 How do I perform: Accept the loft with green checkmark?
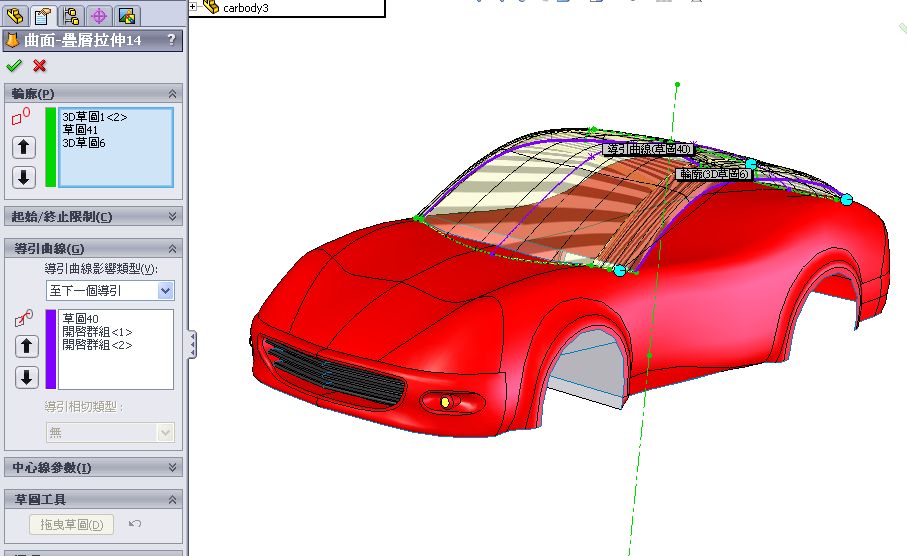click(x=14, y=65)
